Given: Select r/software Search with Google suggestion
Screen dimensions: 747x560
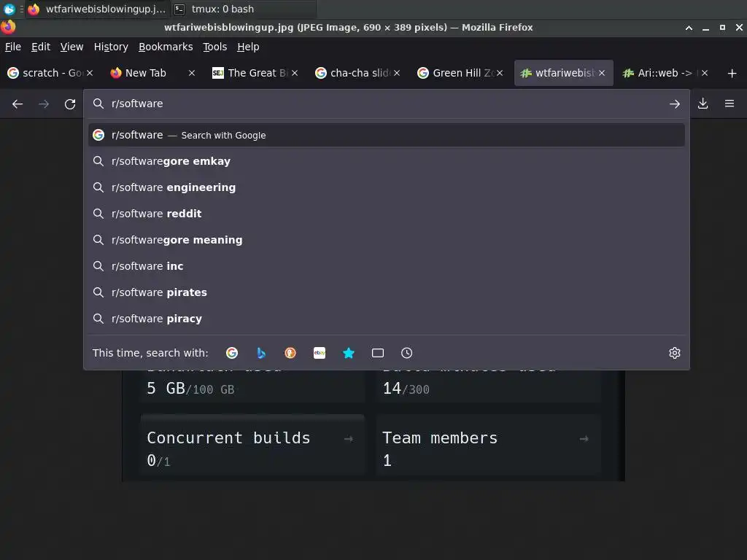Looking at the screenshot, I should click(x=387, y=135).
